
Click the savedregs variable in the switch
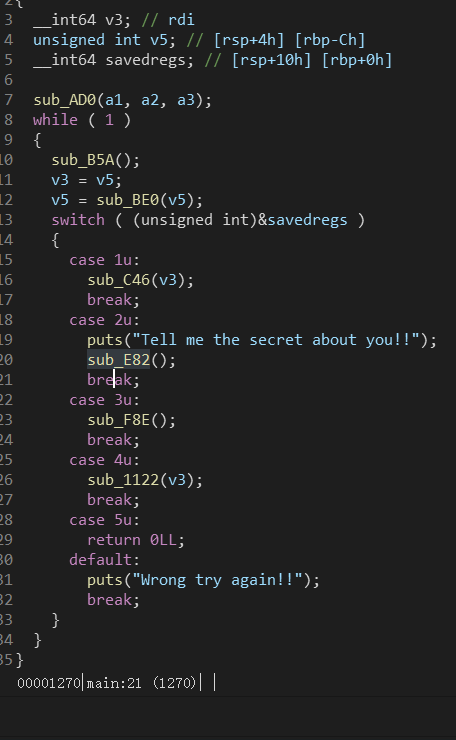(x=307, y=220)
